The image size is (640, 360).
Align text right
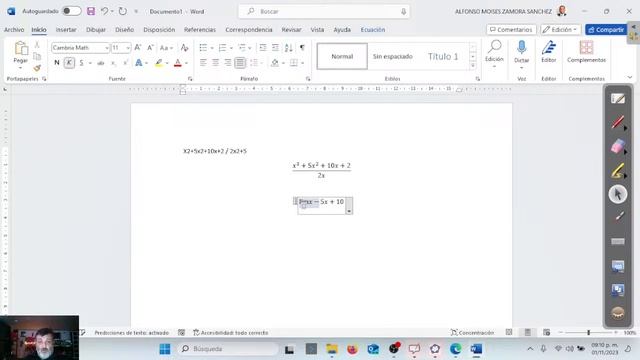coord(228,63)
